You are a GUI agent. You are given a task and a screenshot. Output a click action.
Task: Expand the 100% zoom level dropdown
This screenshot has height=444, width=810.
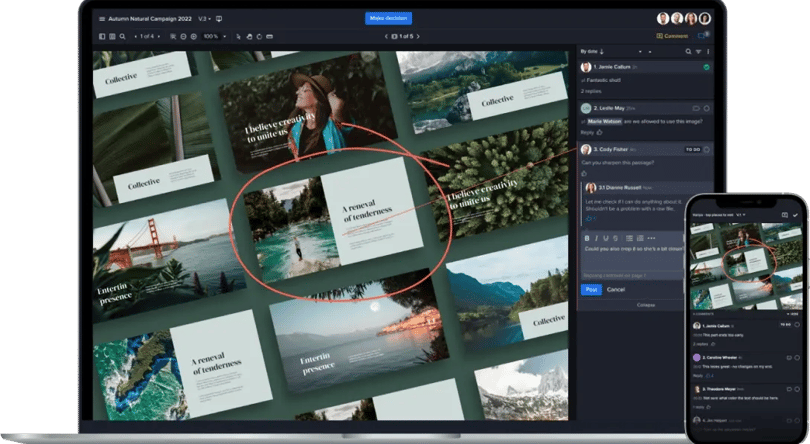coord(214,36)
